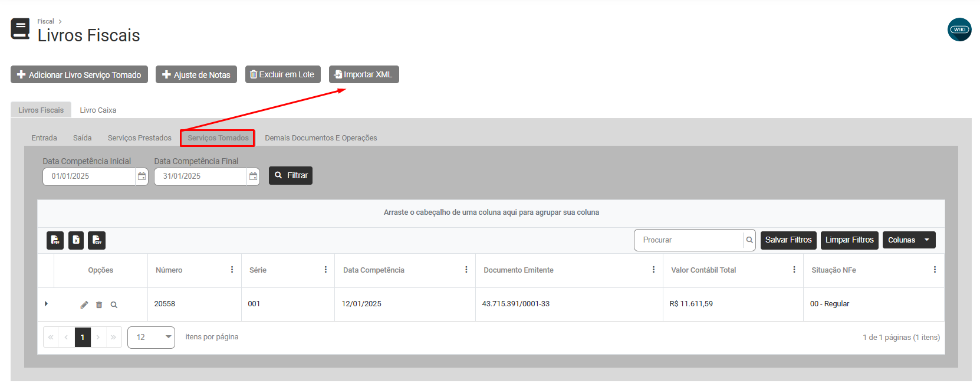Image resolution: width=980 pixels, height=383 pixels.
Task: Open calendar for Data Competência Final
Action: 253,176
